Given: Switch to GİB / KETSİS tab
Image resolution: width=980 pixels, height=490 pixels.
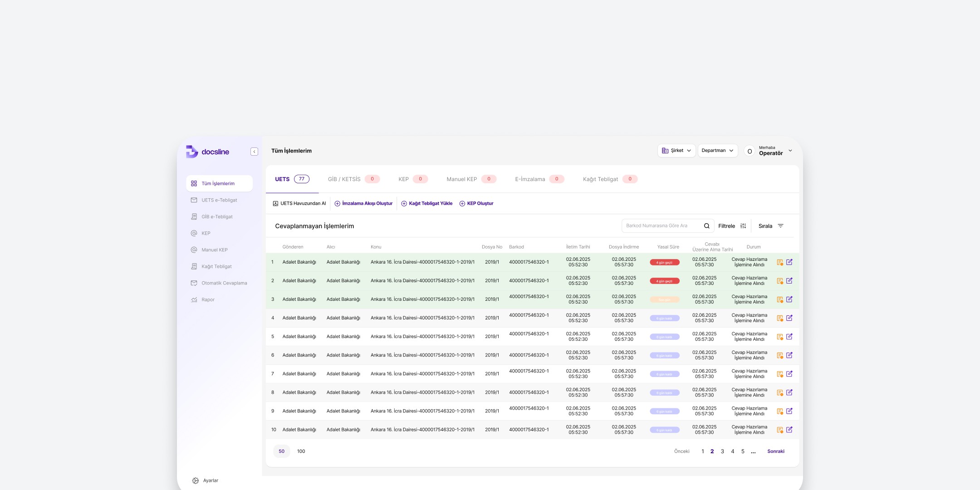Looking at the screenshot, I should 344,179.
